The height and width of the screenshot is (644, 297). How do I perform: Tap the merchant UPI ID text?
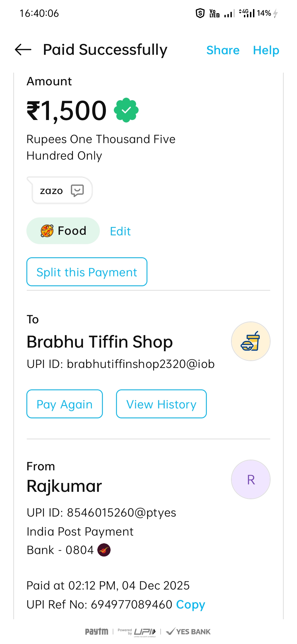click(x=120, y=364)
